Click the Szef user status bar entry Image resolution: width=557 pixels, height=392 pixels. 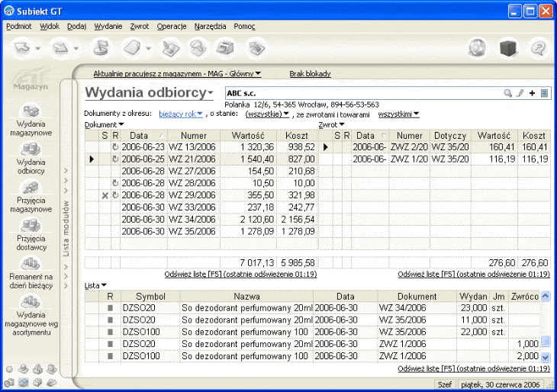[444, 384]
